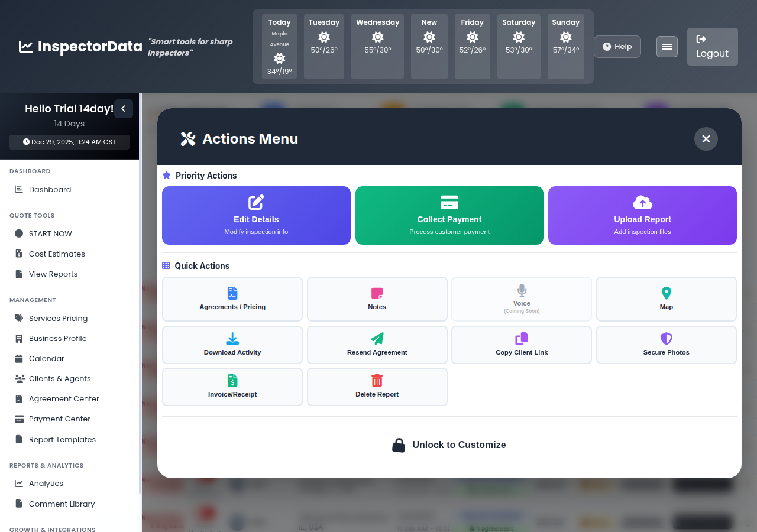
Task: Click the Delete Report trash icon
Action: click(377, 381)
